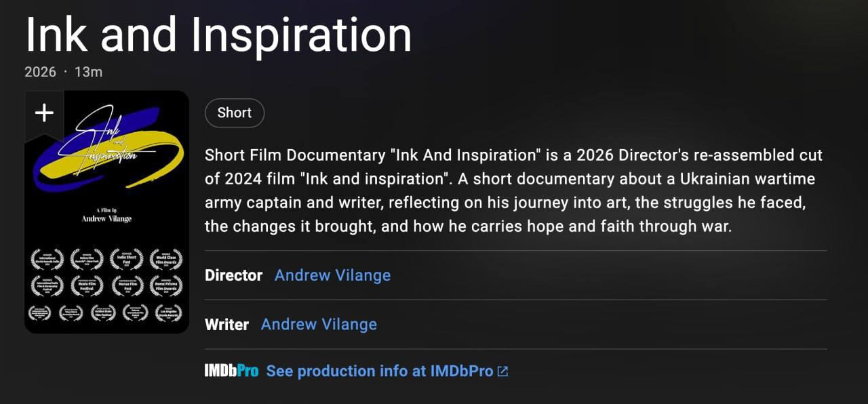
Task: Click the Realz Film Festival laurel badge
Action: click(x=87, y=286)
